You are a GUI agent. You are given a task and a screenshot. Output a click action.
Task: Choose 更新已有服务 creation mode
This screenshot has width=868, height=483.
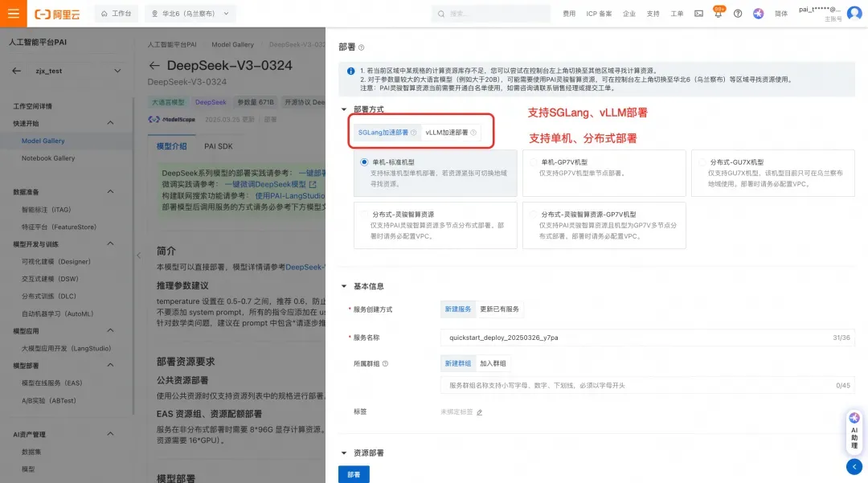point(499,309)
